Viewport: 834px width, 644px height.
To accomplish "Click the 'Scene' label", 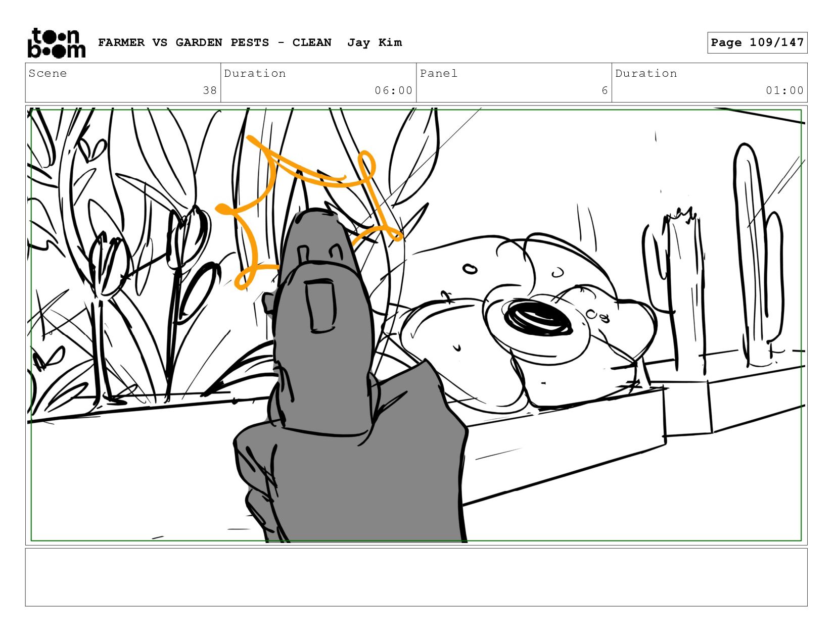I will pyautogui.click(x=48, y=73).
